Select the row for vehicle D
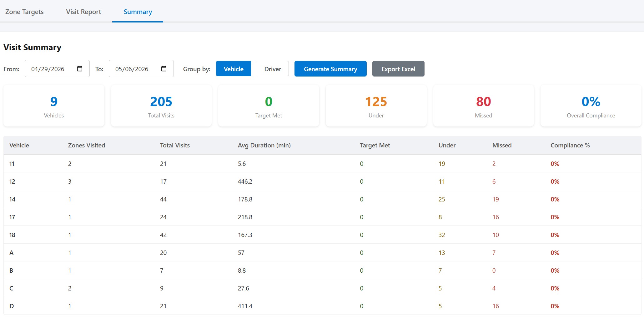Image resolution: width=644 pixels, height=322 pixels. pos(322,306)
